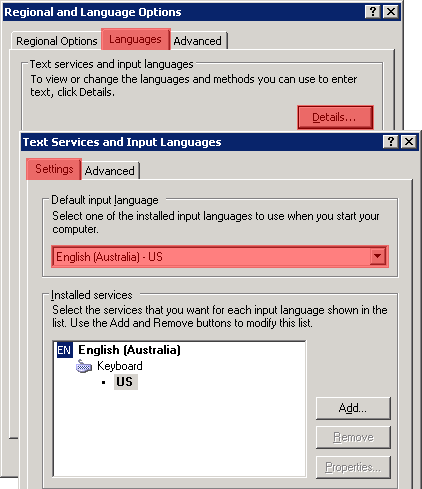Switch to Advanced tab in Text Services dialog
The image size is (422, 489).
click(110, 171)
